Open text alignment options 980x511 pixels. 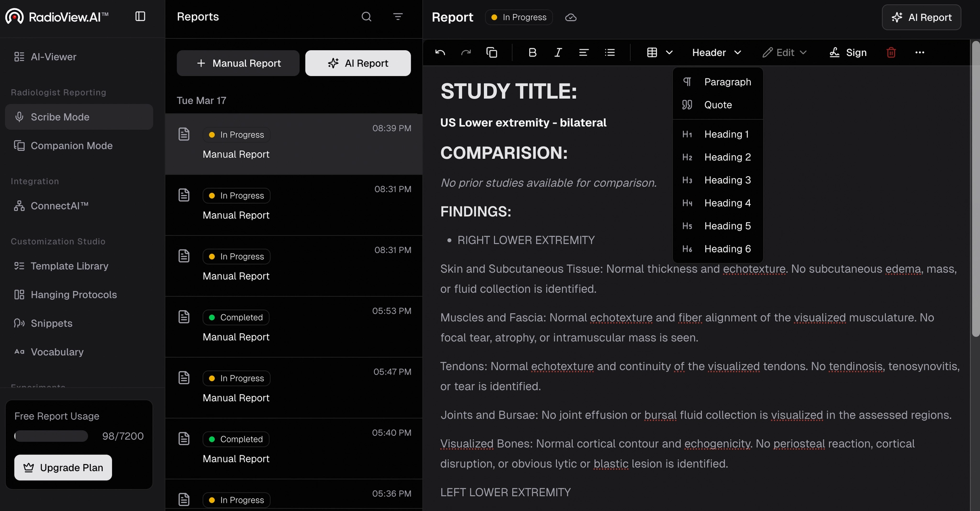point(584,53)
